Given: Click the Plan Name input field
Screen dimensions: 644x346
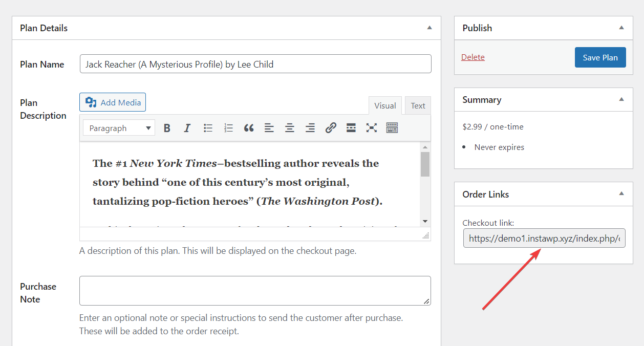Looking at the screenshot, I should [x=255, y=64].
